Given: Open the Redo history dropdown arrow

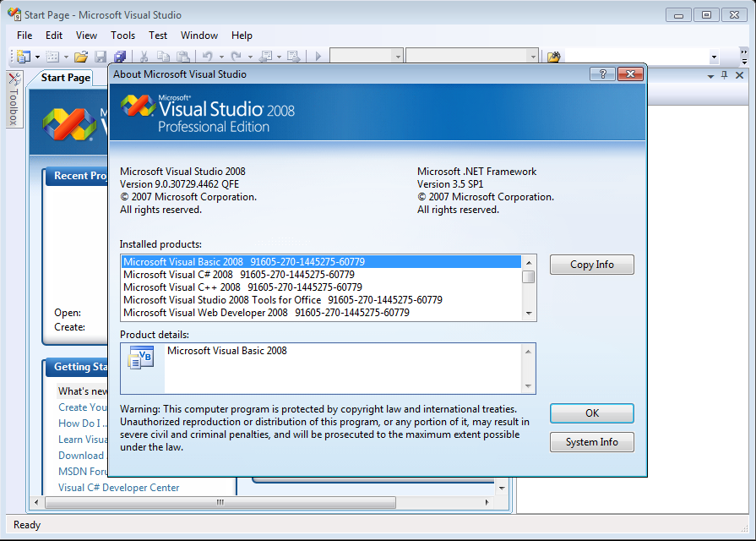Looking at the screenshot, I should [x=250, y=57].
